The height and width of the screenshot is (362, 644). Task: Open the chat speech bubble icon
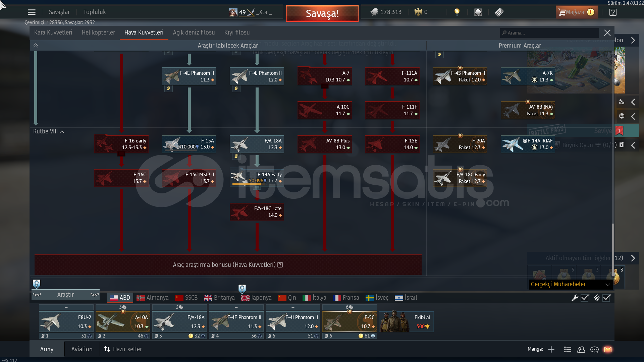pyautogui.click(x=594, y=350)
